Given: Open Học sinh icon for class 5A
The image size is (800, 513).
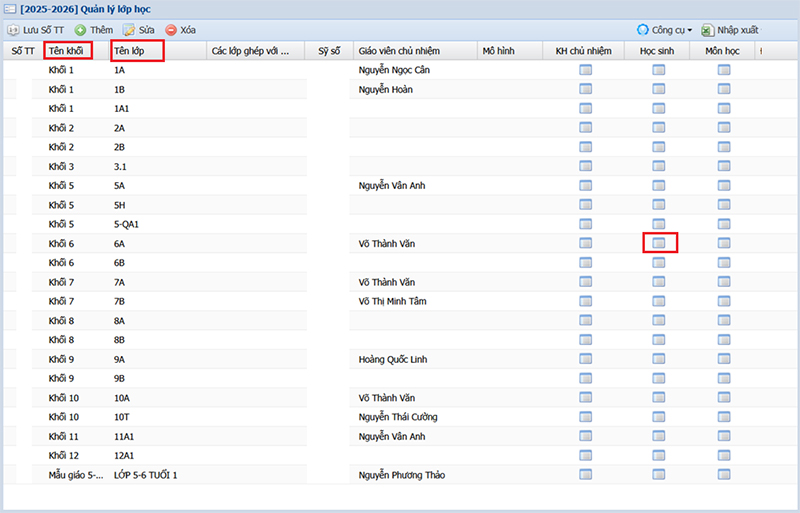Looking at the screenshot, I should 659,185.
